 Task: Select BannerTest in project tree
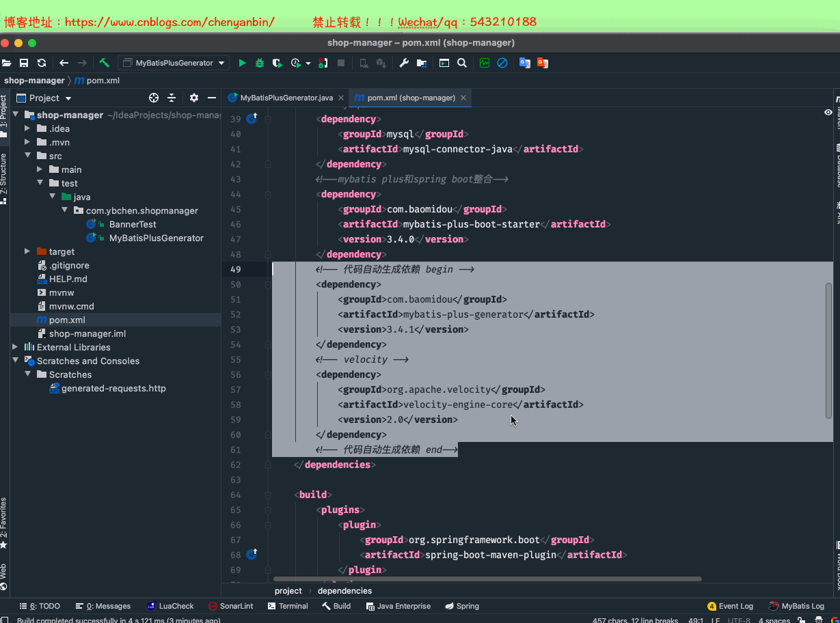pos(133,224)
